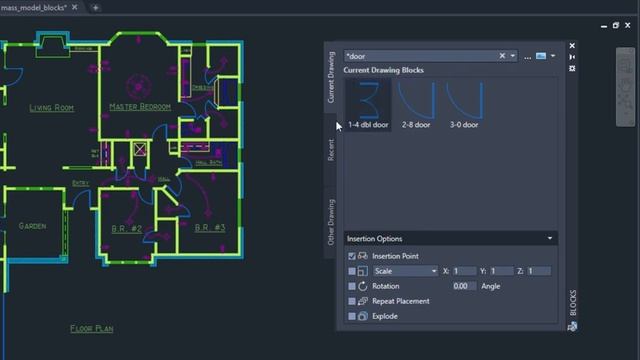The height and width of the screenshot is (360, 640).
Task: Open the filter history dropdown
Action: pos(513,56)
